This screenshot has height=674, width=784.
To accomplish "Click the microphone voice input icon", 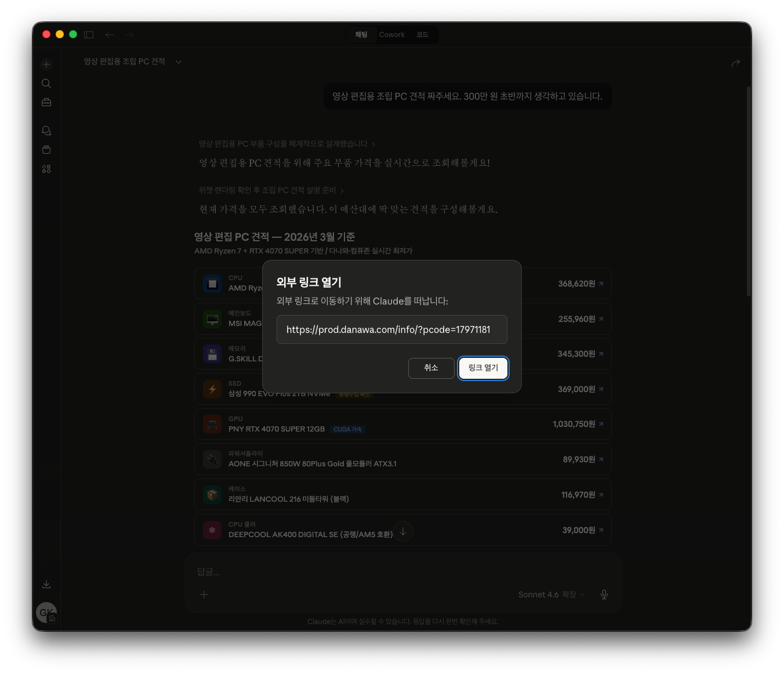I will coord(604,595).
